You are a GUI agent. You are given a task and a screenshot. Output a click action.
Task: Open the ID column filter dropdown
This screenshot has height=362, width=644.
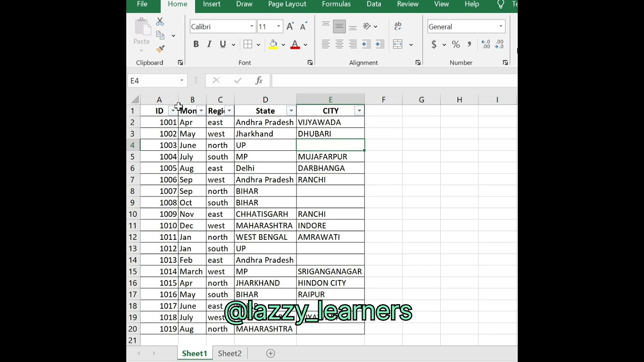point(173,111)
